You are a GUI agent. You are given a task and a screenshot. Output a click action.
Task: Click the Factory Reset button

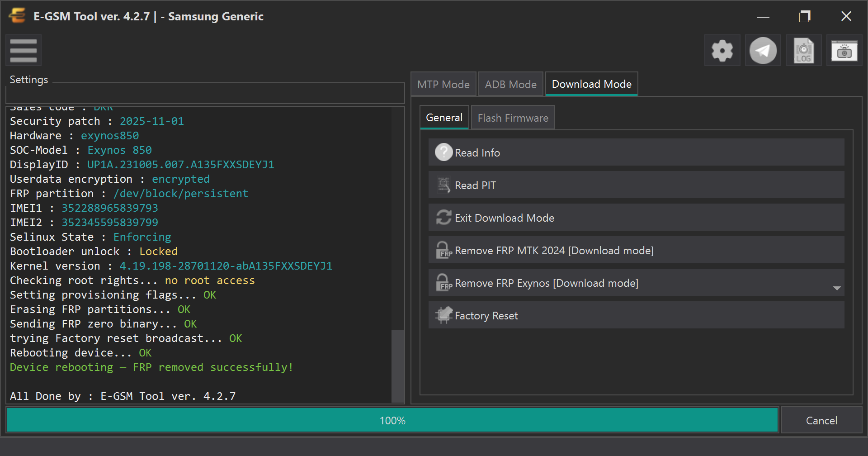point(637,315)
